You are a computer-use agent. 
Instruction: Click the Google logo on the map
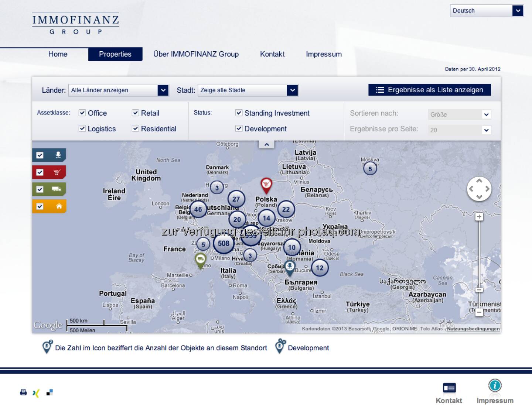[48, 325]
